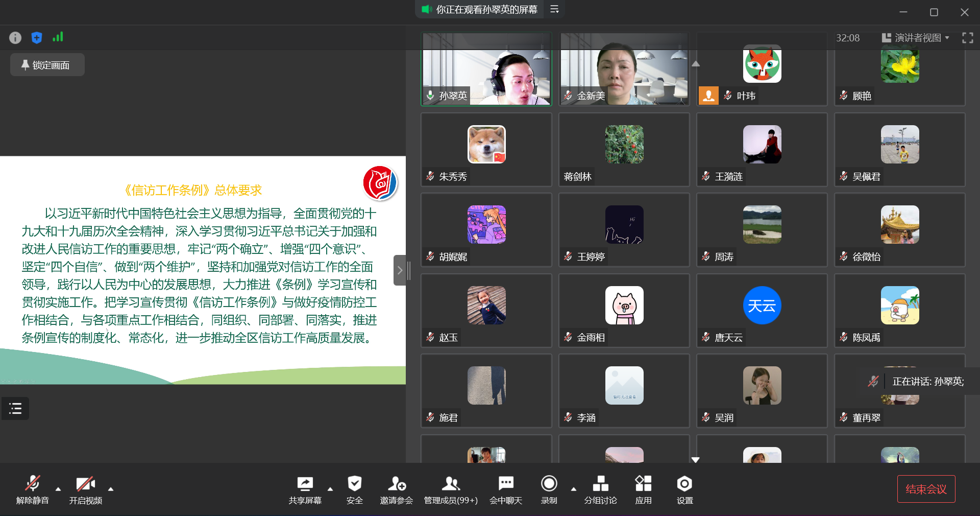Open 管理成员(99+) member list

click(x=451, y=489)
